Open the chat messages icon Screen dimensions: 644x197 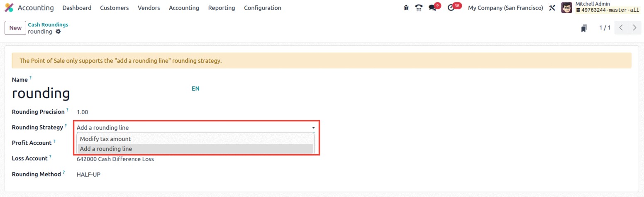pos(432,8)
